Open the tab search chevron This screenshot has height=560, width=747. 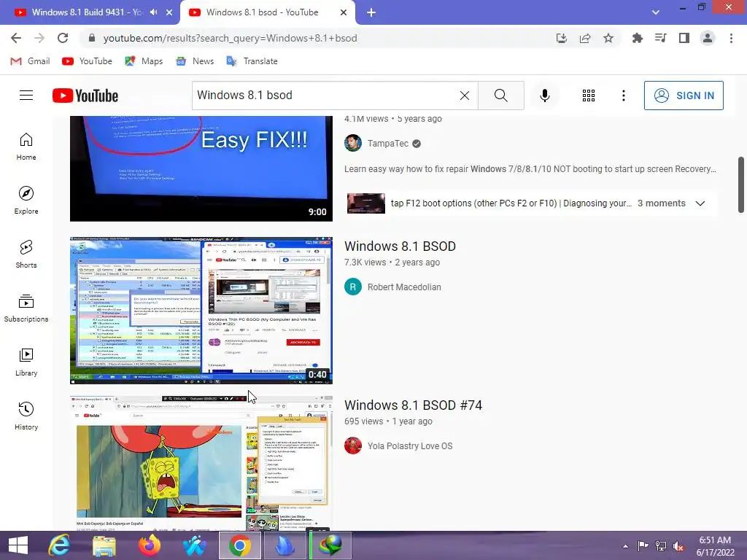tap(656, 12)
